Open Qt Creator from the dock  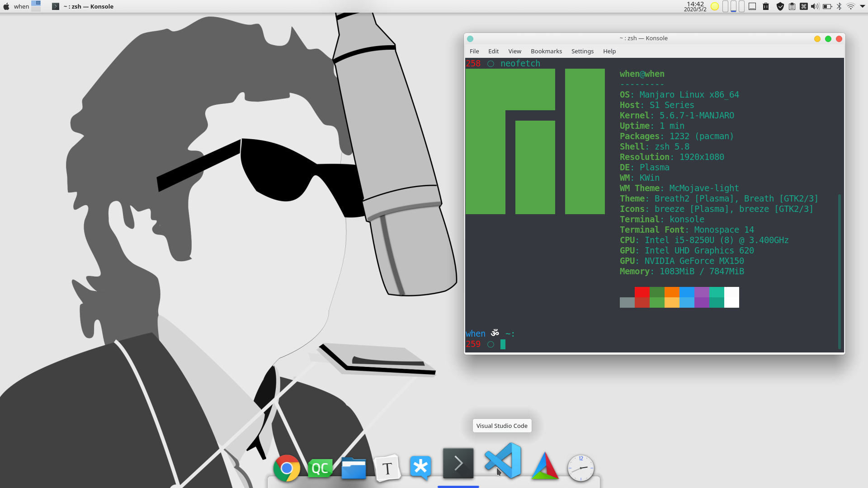coord(320,468)
